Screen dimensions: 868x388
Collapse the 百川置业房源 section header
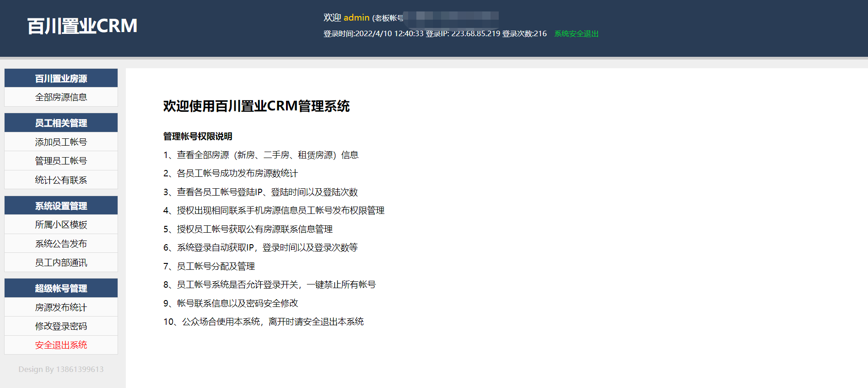tap(61, 78)
